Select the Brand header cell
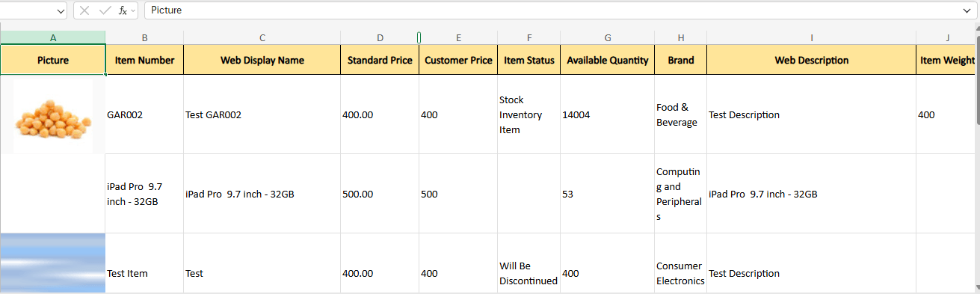Image resolution: width=980 pixels, height=294 pixels. pos(680,60)
